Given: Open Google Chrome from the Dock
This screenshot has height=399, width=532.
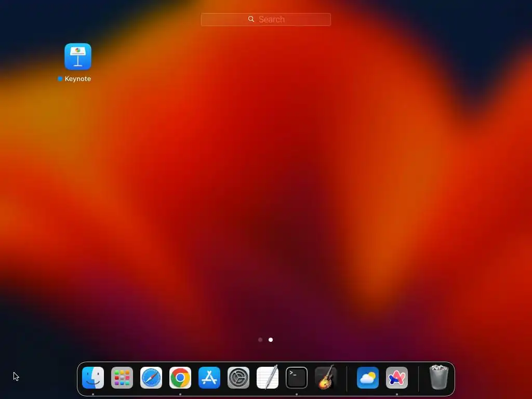Looking at the screenshot, I should pyautogui.click(x=180, y=378).
